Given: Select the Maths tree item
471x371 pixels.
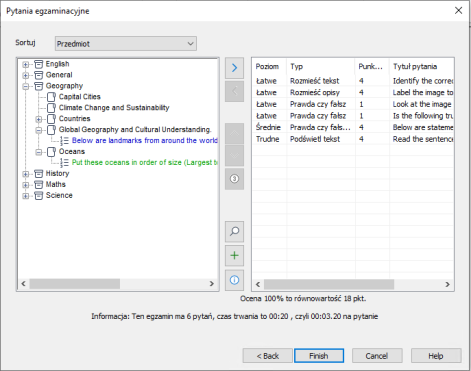Looking at the screenshot, I should tap(56, 185).
